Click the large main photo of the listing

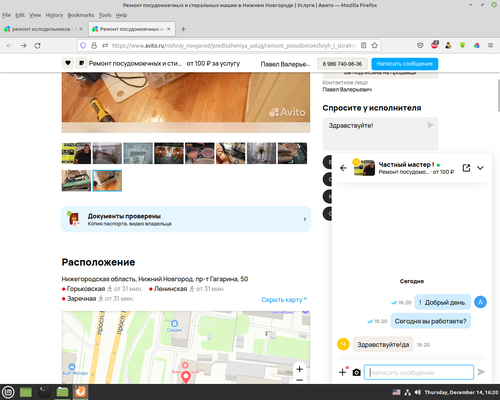tap(186, 102)
